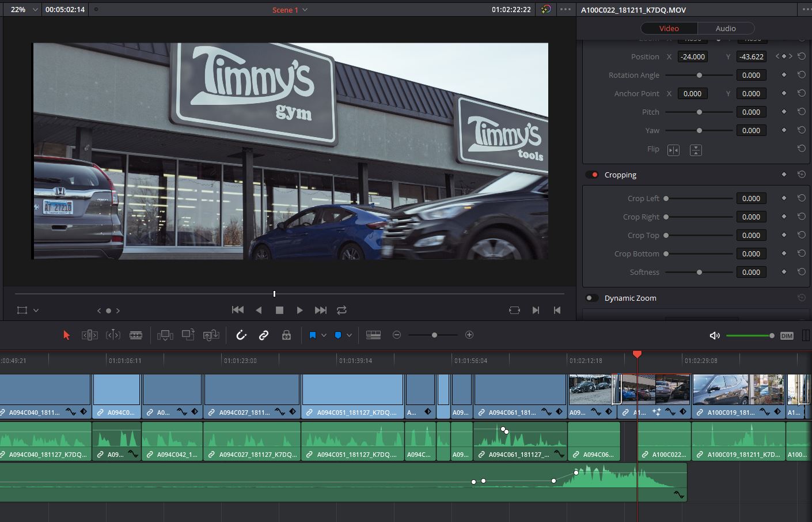The image size is (812, 522).
Task: Reset the Rotation Angle parameter
Action: 801,75
